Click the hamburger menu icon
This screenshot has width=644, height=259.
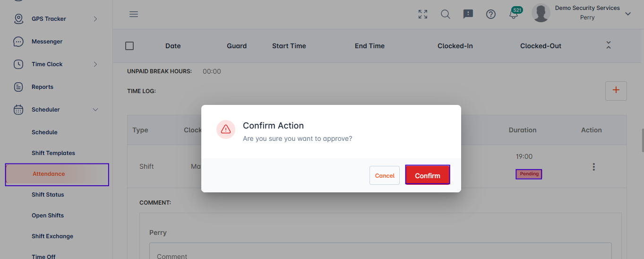pyautogui.click(x=134, y=14)
